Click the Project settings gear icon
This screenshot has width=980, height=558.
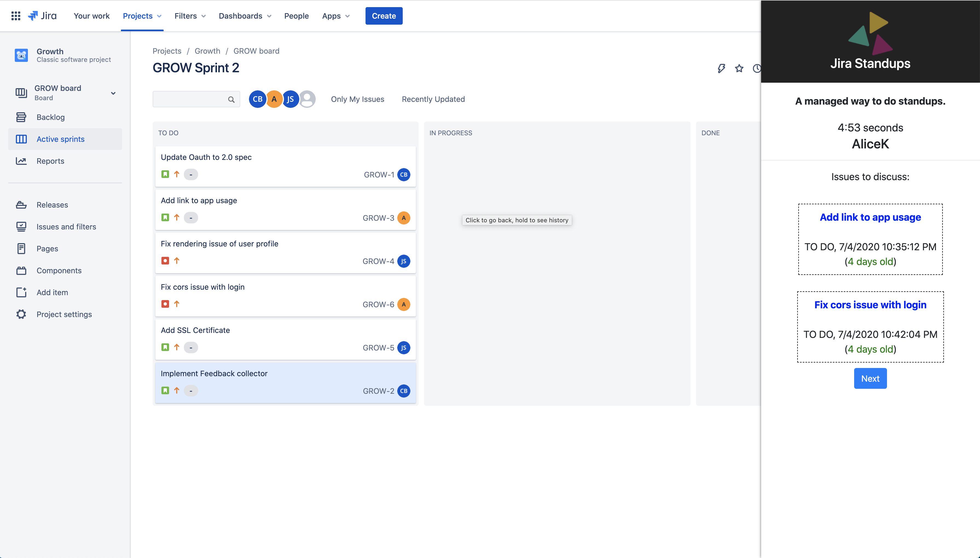click(x=21, y=314)
